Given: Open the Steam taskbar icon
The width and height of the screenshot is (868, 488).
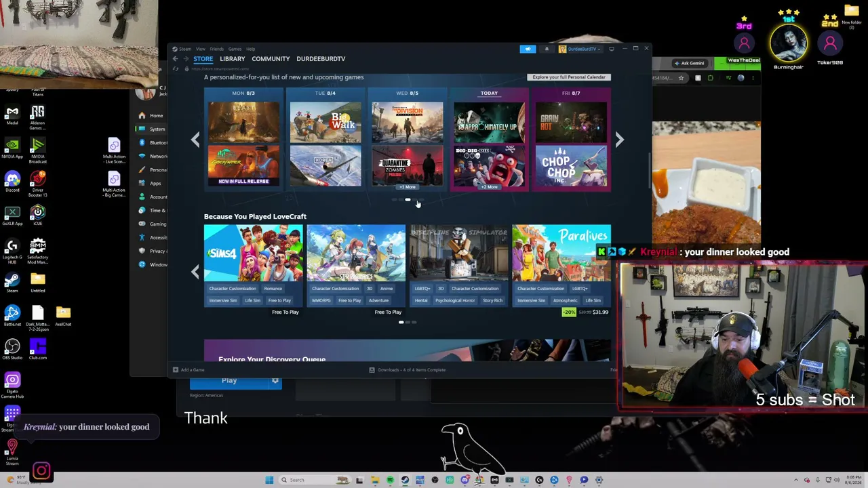Looking at the screenshot, I should 405,480.
